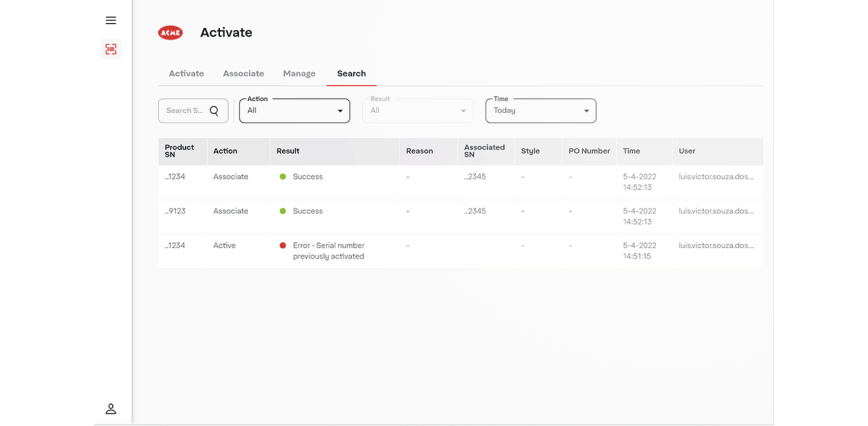Click the red error status dot
Screen dimensions: 868x426
tap(283, 245)
